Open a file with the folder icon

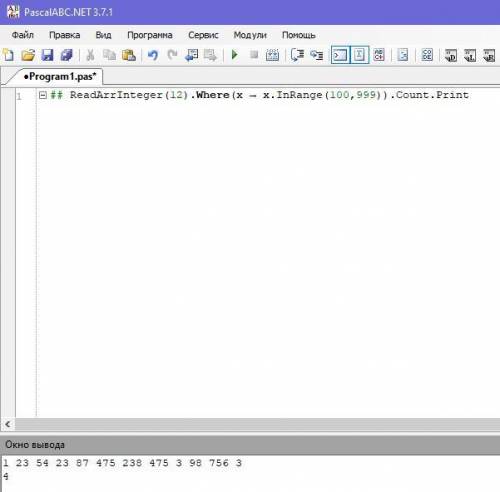(28, 55)
